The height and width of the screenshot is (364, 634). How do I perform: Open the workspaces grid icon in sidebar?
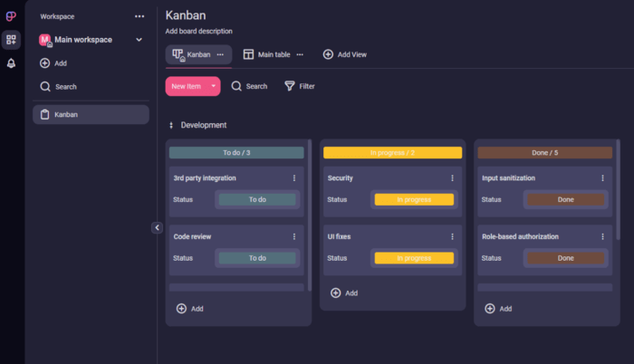tap(11, 40)
